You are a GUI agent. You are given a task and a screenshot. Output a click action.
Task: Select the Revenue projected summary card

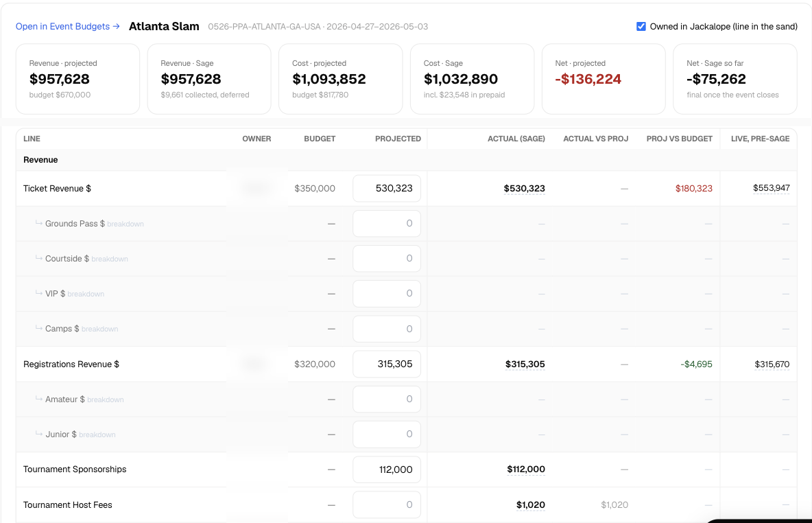[x=77, y=79]
